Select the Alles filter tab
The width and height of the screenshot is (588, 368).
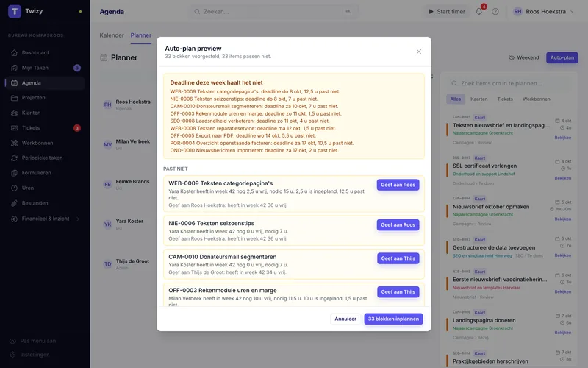455,99
